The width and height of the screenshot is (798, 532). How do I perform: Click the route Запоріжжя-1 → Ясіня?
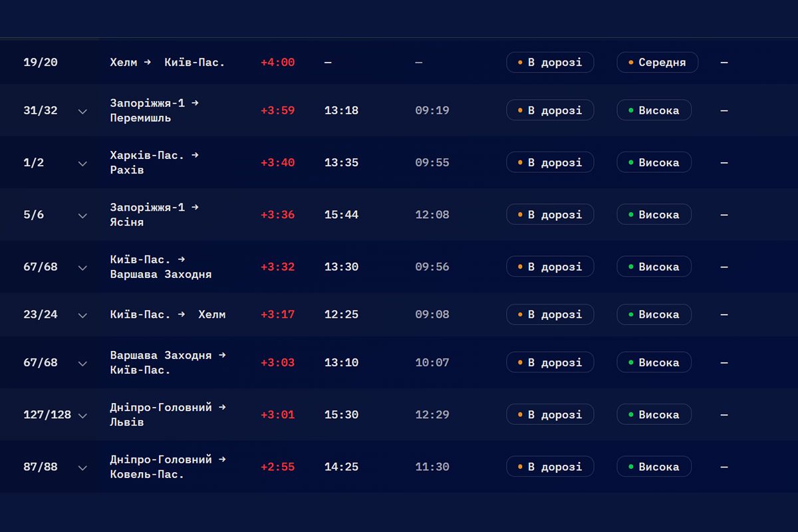pos(155,215)
